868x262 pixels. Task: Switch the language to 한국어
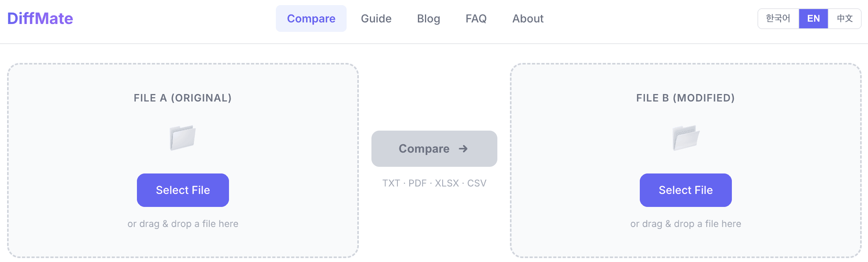point(778,18)
